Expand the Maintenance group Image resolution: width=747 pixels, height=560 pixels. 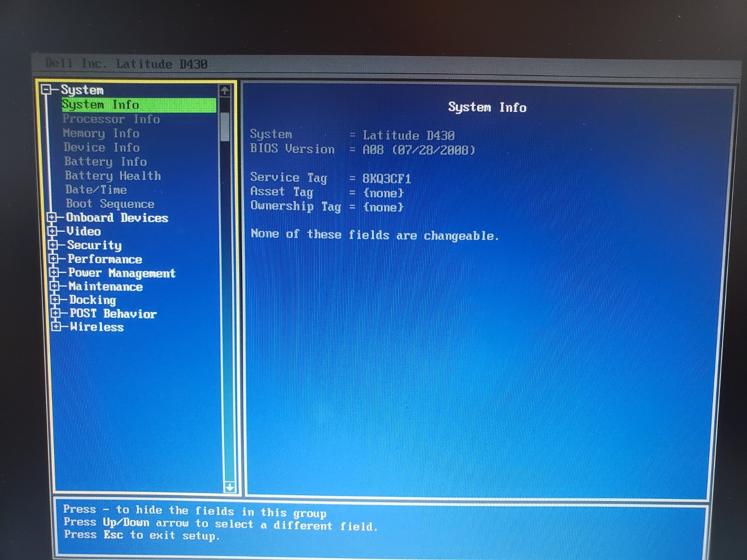coord(54,286)
